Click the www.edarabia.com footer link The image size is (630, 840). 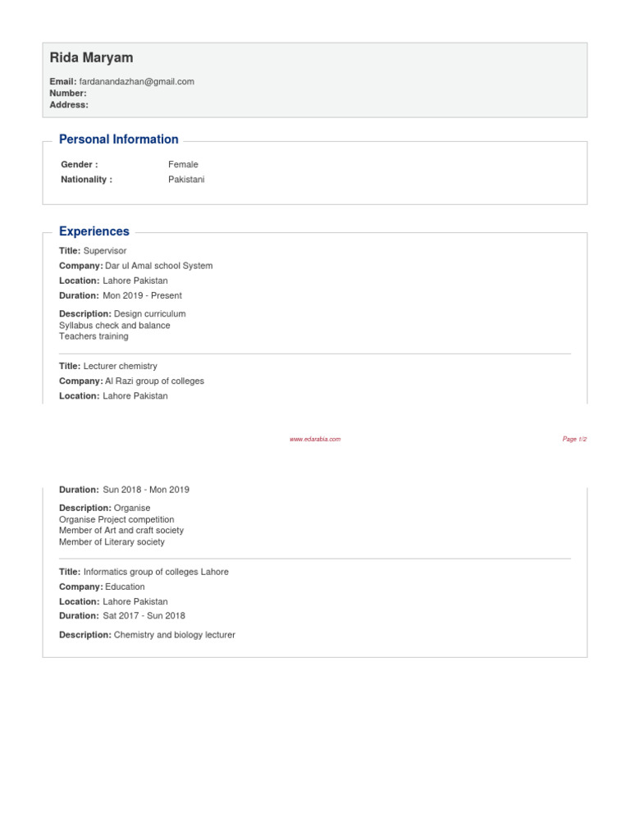point(315,439)
